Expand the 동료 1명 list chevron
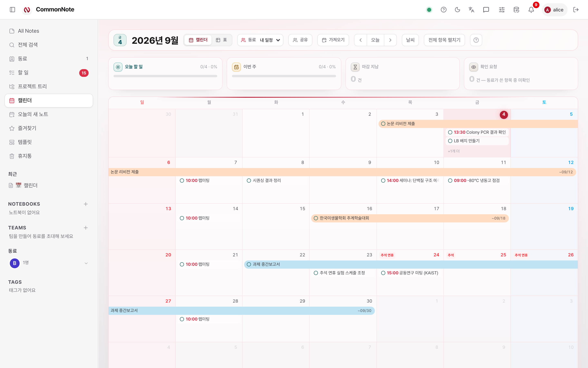588x368 pixels. [x=86, y=263]
